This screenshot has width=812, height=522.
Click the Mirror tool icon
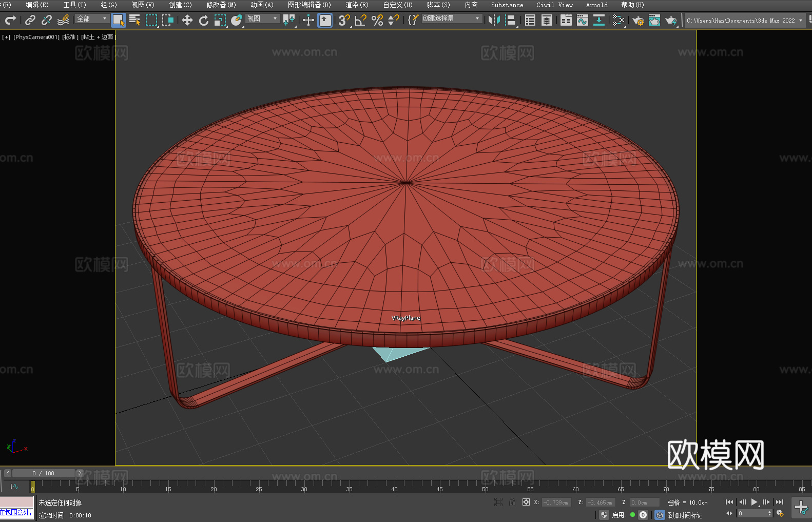pos(494,20)
